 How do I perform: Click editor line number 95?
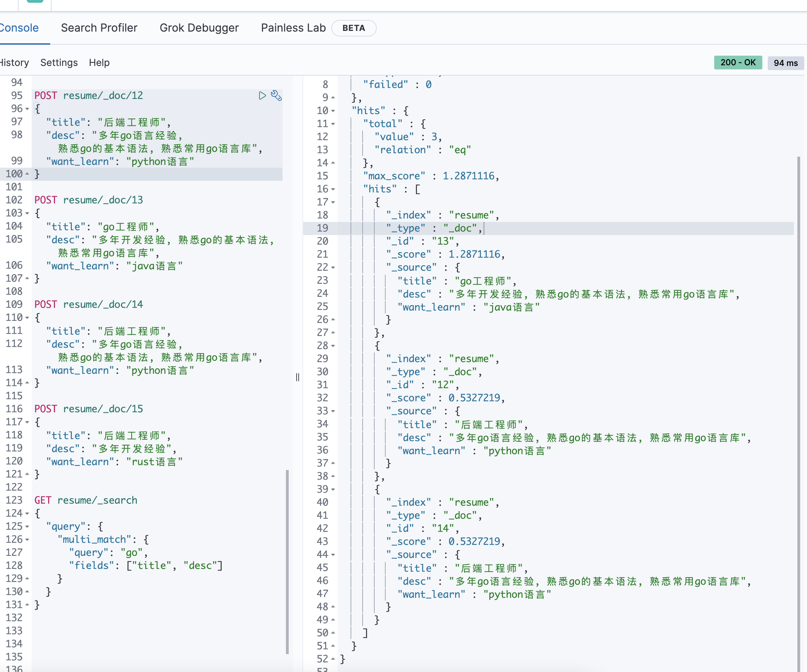click(x=16, y=96)
